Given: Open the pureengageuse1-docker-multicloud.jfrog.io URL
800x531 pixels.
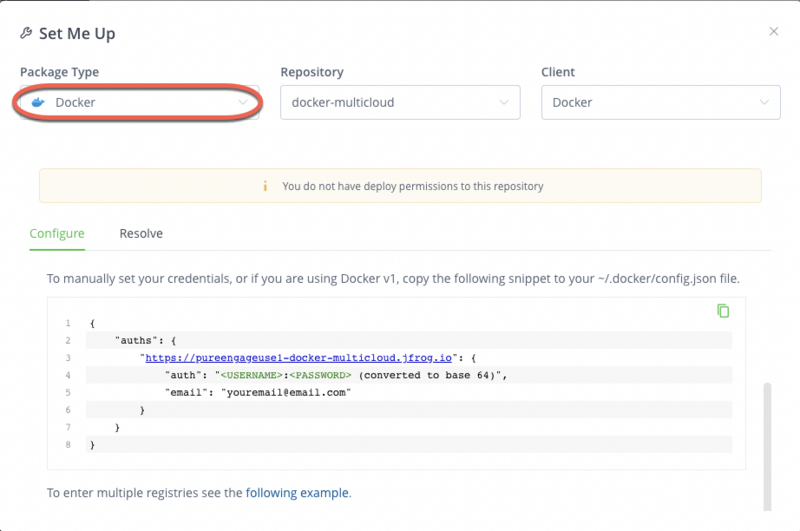Looking at the screenshot, I should point(298,358).
